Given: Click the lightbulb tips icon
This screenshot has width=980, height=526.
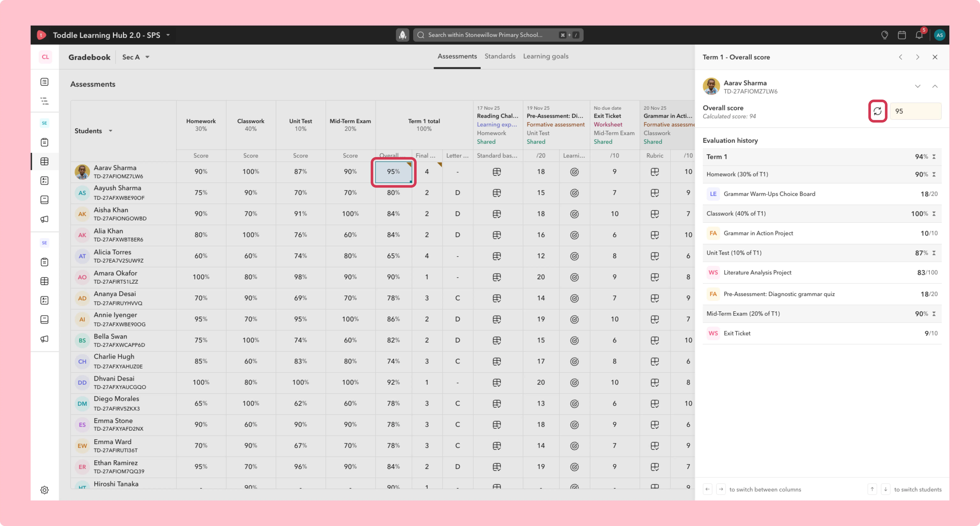Looking at the screenshot, I should pyautogui.click(x=884, y=35).
